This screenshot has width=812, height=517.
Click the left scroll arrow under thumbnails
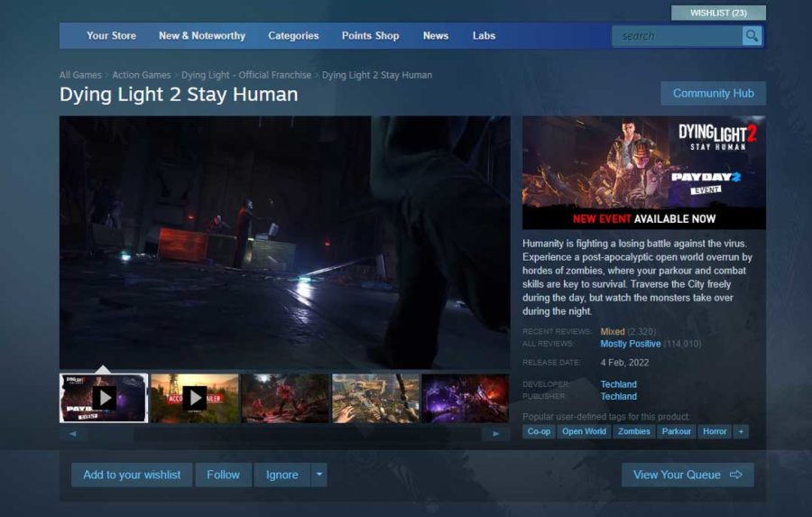[x=73, y=434]
